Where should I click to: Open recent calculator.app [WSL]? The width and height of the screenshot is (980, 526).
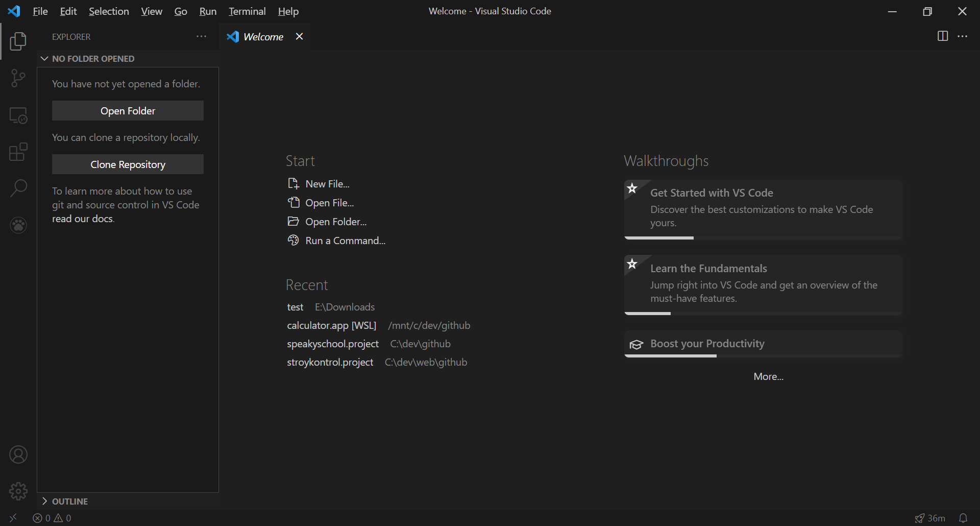pyautogui.click(x=332, y=325)
